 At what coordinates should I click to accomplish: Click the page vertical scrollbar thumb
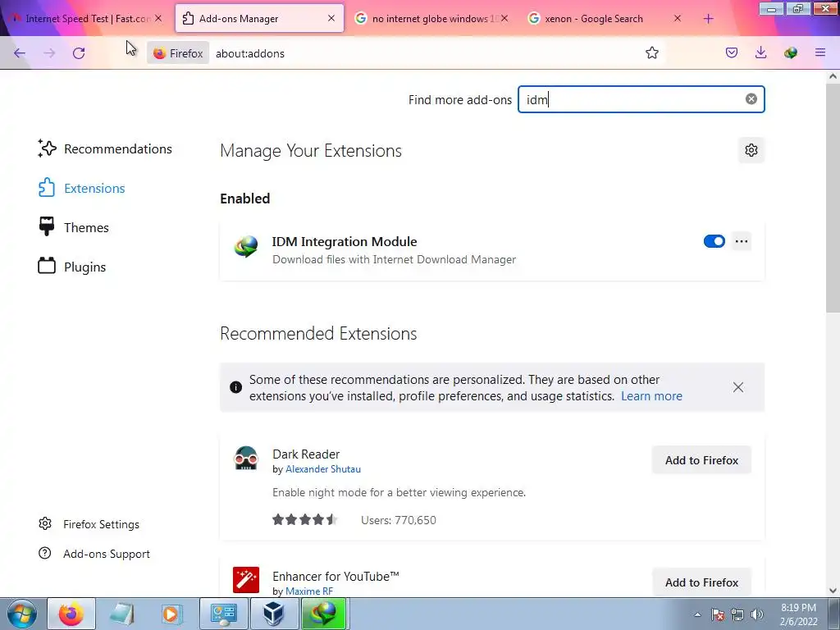[x=833, y=199]
